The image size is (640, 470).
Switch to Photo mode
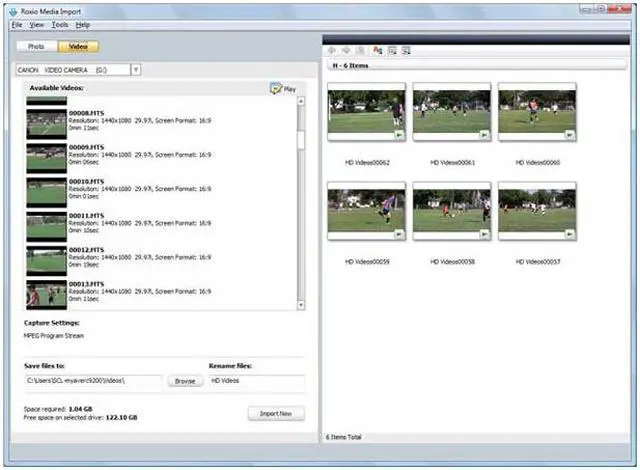37,46
